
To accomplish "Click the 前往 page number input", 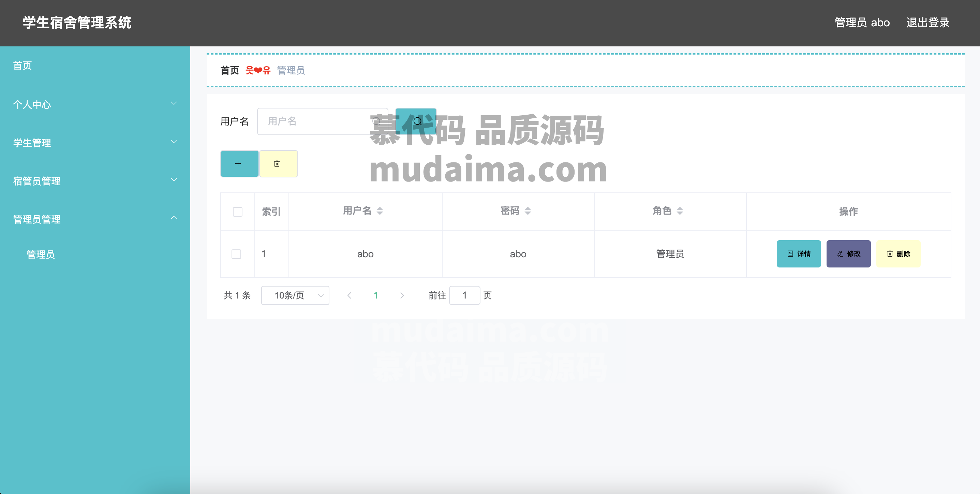I will click(464, 295).
